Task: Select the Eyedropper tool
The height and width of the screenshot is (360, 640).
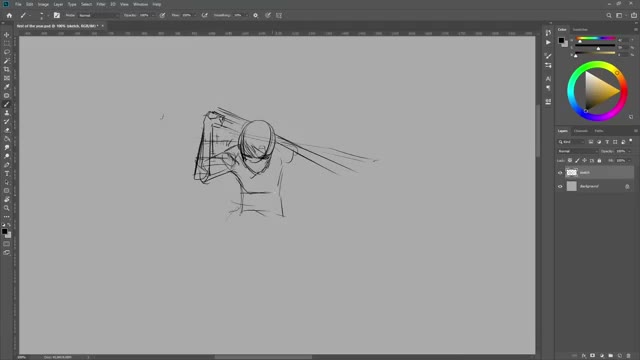Action: (x=7, y=87)
